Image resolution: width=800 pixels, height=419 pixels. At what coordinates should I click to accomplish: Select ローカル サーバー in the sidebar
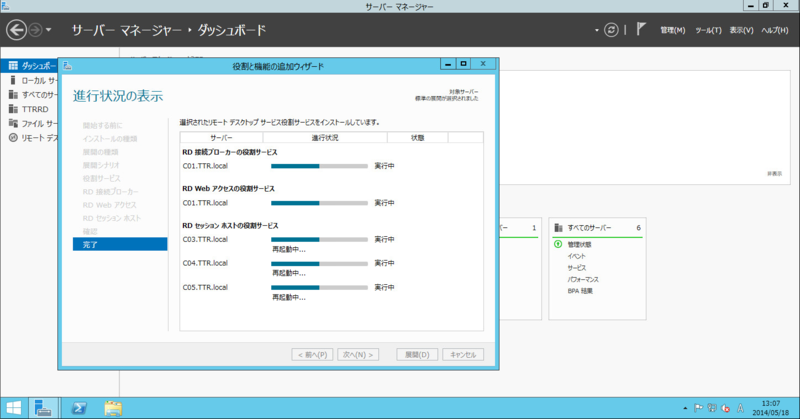[29, 80]
